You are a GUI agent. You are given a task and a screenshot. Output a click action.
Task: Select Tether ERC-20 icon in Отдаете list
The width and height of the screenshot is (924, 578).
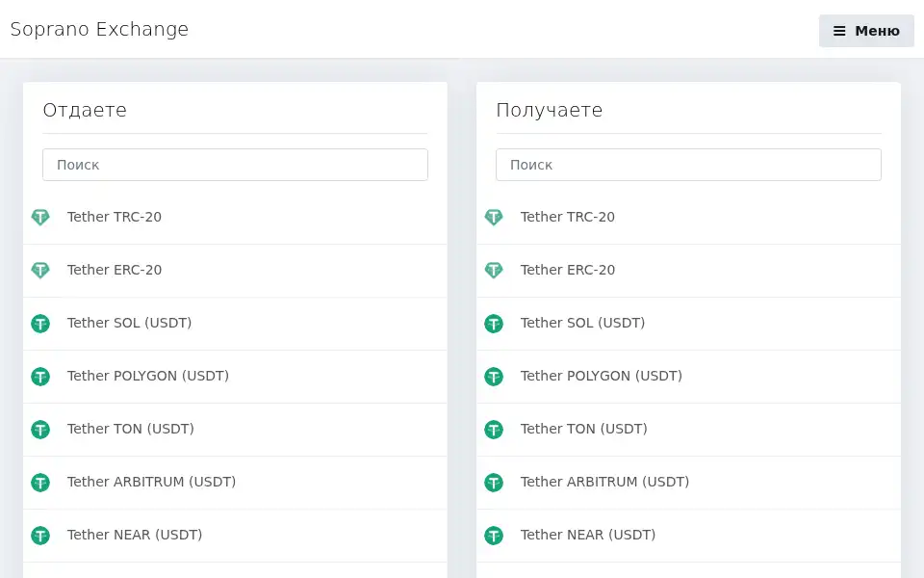(x=40, y=270)
